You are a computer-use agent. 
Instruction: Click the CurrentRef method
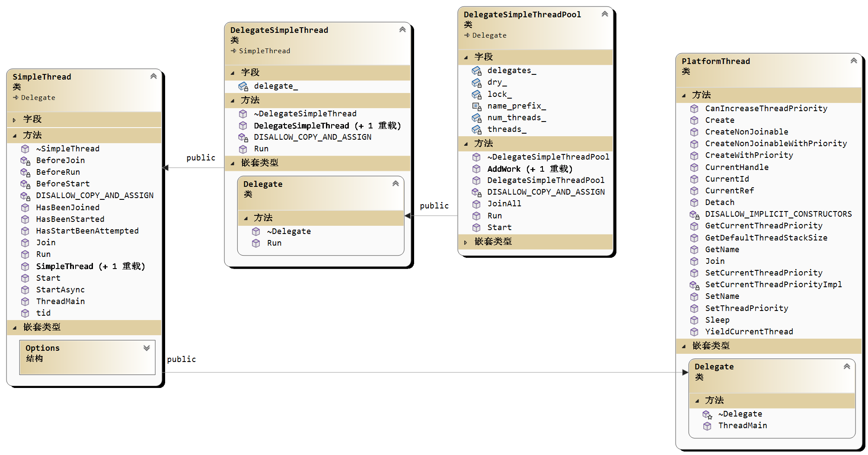(729, 191)
